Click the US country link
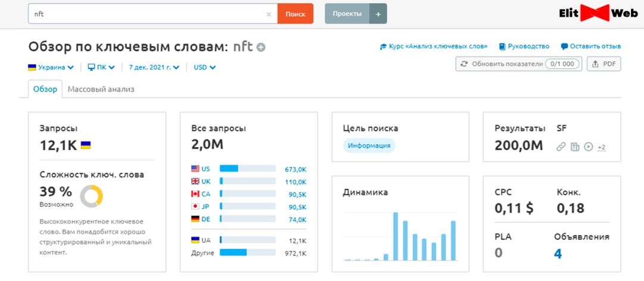Image resolution: width=644 pixels, height=281 pixels. pyautogui.click(x=206, y=168)
